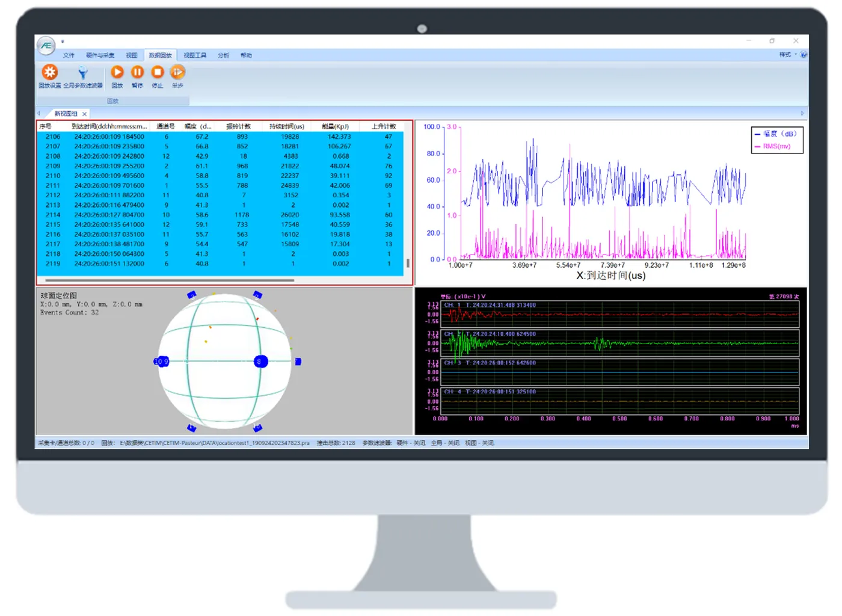Sort table by the 能量(KpJ) column header
Screen dimensions: 842x616
(x=336, y=126)
